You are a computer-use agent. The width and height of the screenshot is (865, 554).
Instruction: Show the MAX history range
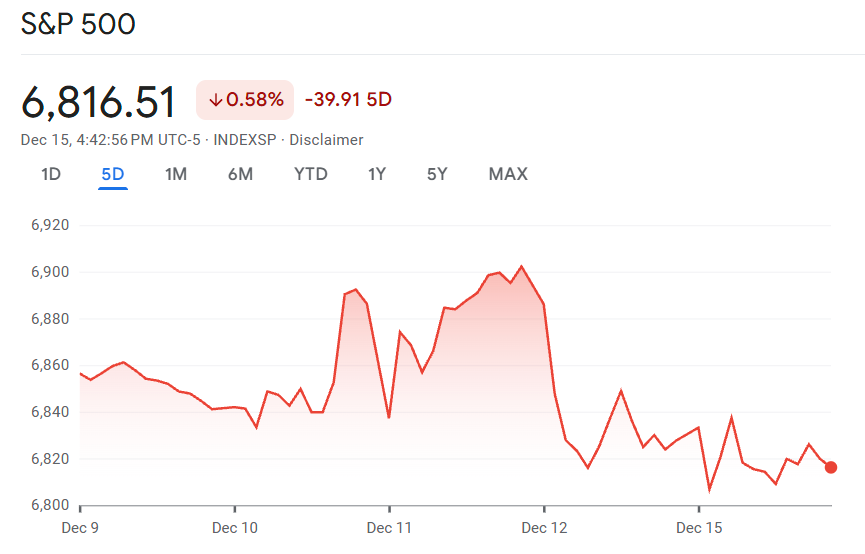[x=508, y=174]
